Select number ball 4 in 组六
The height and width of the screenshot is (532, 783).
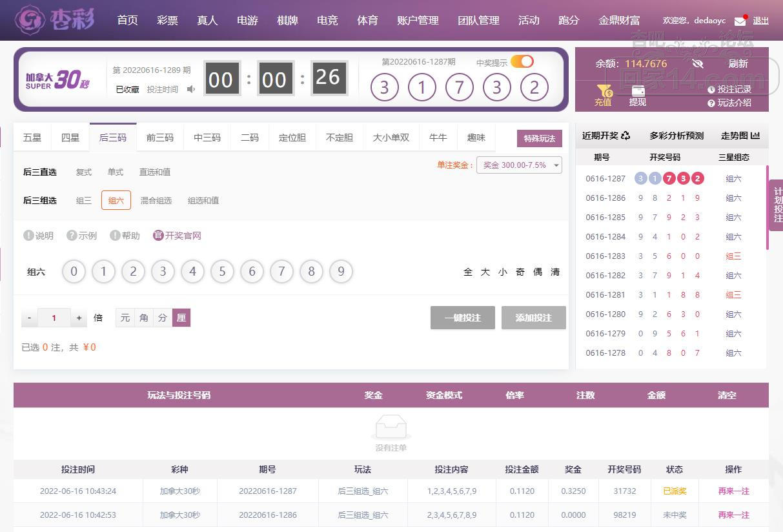(x=192, y=272)
